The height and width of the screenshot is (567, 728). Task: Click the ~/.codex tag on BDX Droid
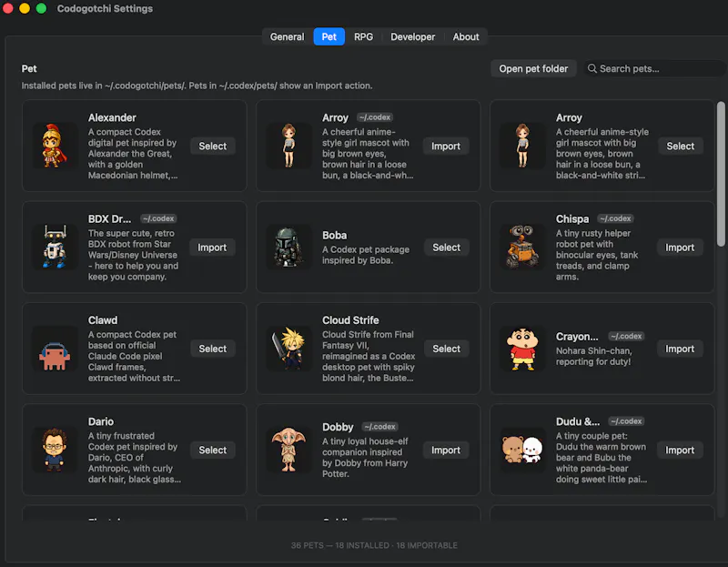158,218
